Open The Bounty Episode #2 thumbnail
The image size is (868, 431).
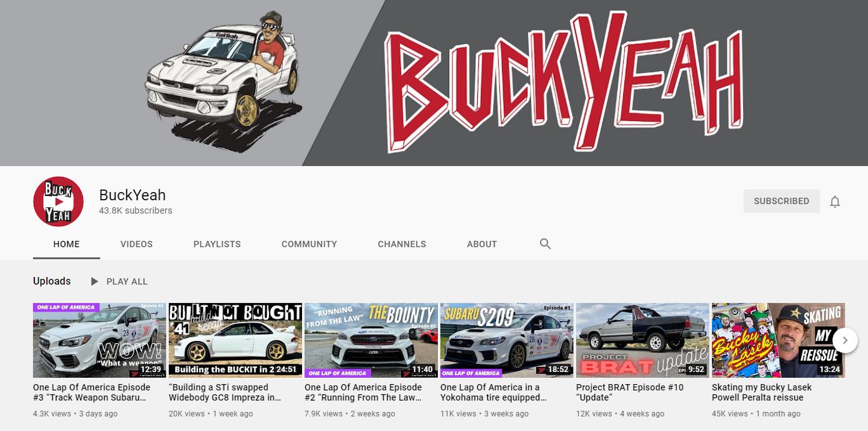click(x=371, y=340)
